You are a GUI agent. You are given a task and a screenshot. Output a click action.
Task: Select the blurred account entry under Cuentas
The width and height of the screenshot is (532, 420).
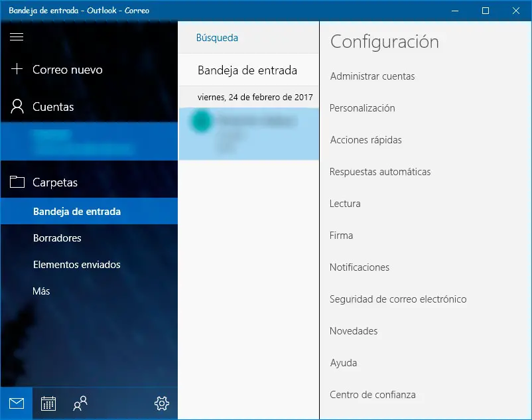tap(89, 141)
